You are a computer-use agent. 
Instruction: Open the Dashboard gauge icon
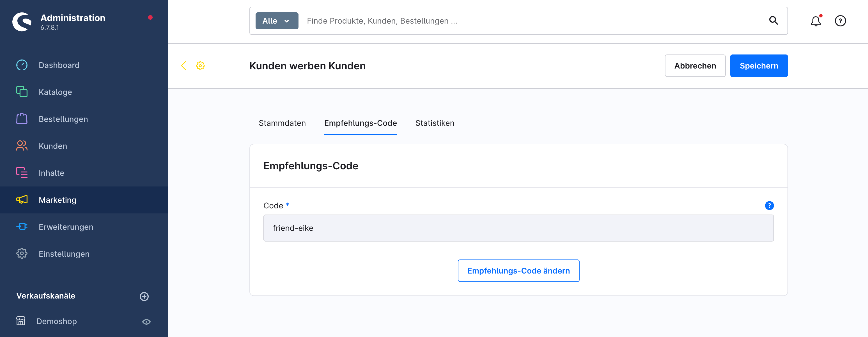click(x=22, y=65)
